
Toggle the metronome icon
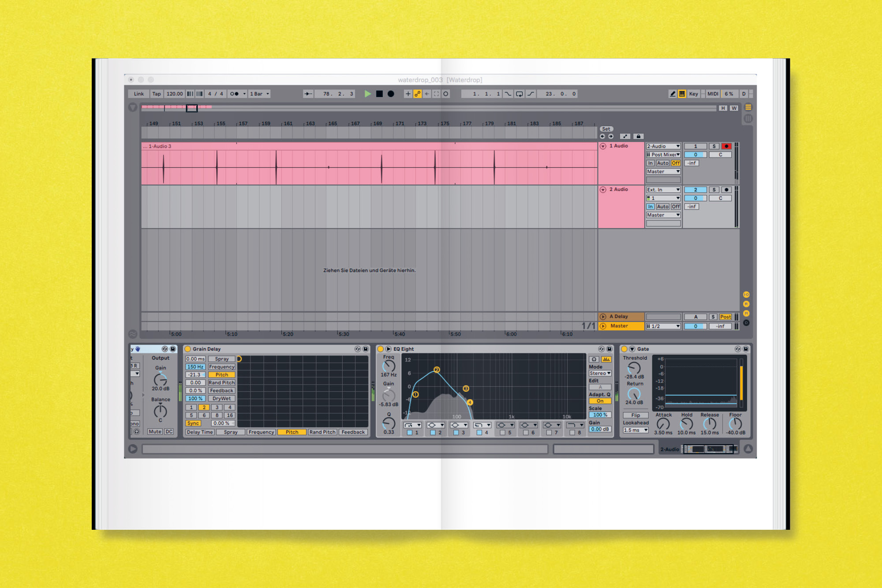[x=234, y=94]
